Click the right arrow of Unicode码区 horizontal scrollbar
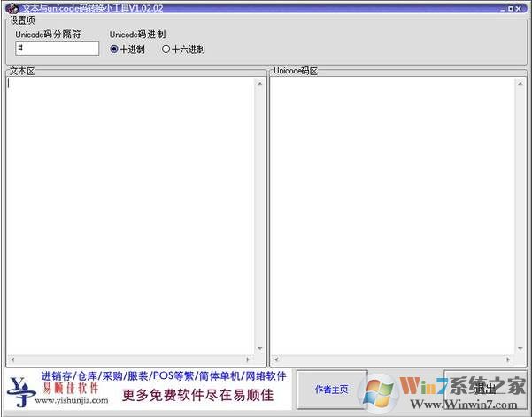This screenshot has height=417, width=532. click(508, 359)
